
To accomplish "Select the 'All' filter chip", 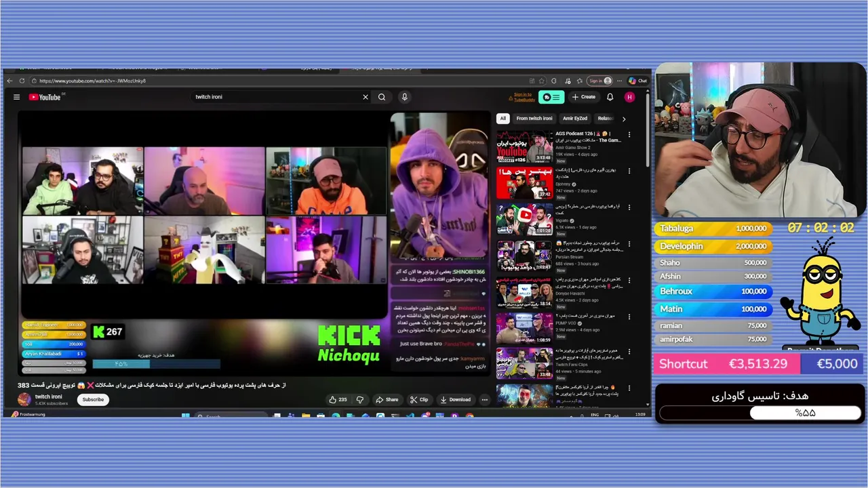I will 502,119.
